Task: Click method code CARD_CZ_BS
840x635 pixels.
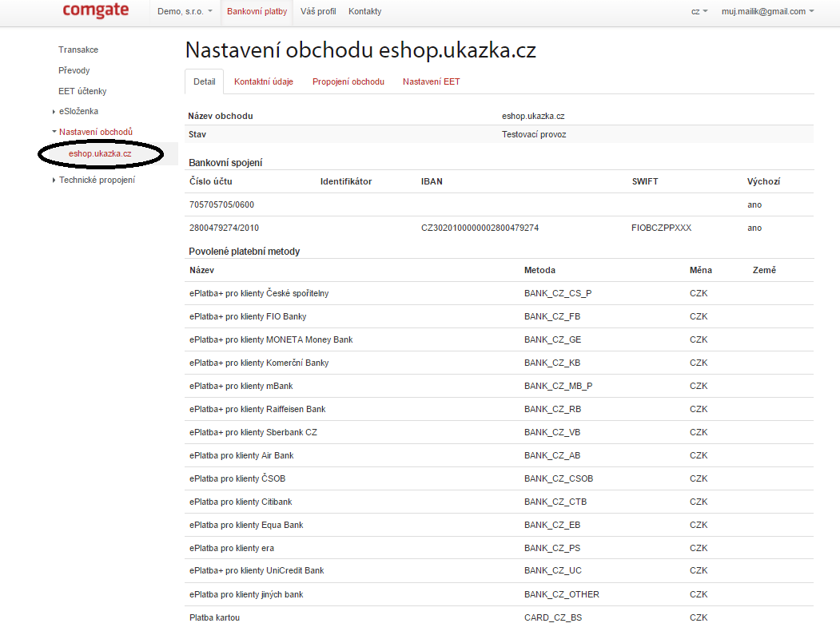Action: point(553,618)
